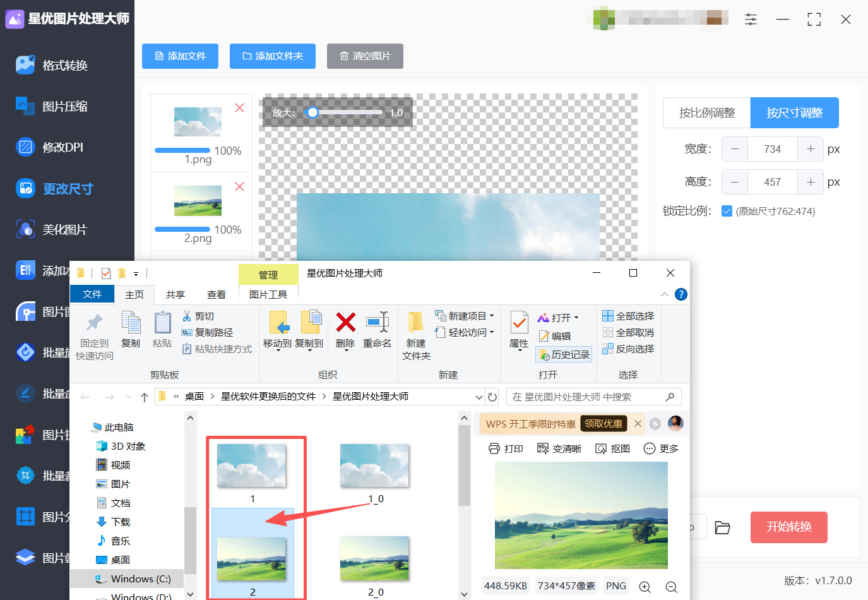Screen dimensions: 868x600
Task: Zoom in the preview image
Action: coord(645,587)
